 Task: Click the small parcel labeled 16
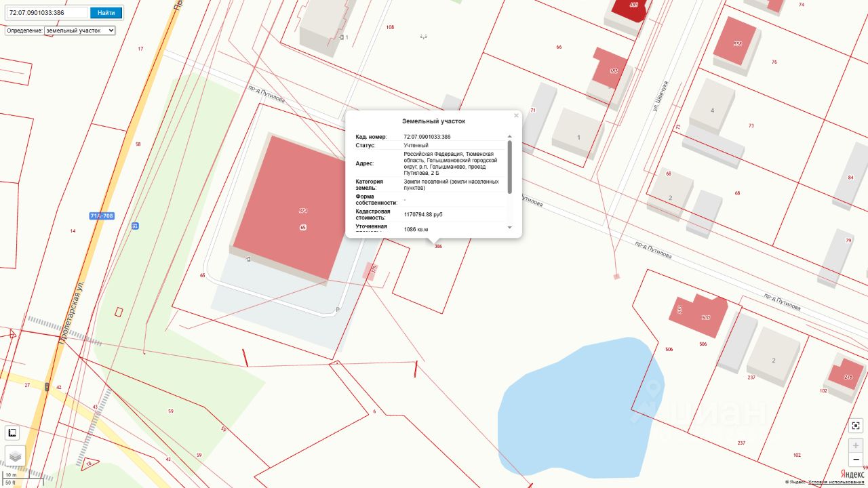coord(89,464)
